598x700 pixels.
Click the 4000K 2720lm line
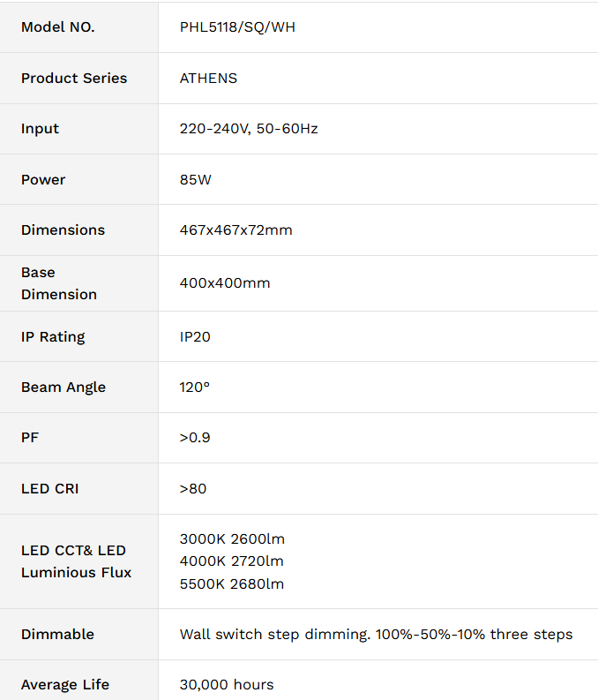[231, 561]
